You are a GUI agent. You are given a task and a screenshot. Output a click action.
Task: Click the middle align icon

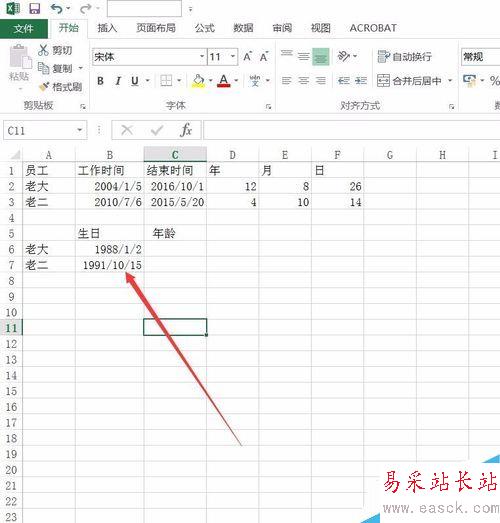click(303, 56)
